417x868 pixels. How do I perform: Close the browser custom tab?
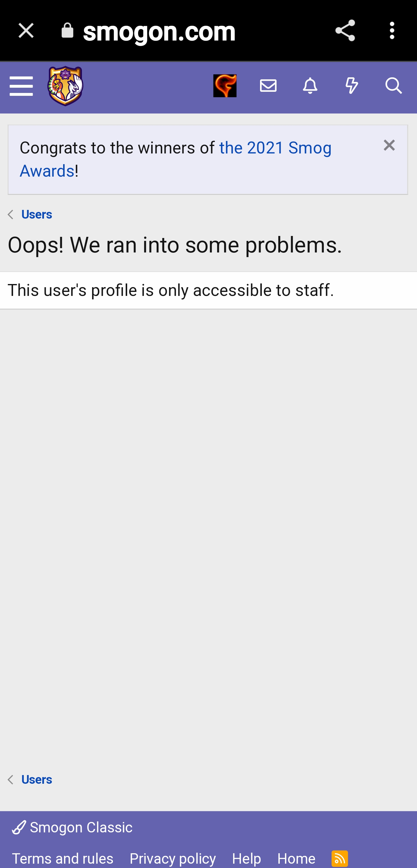pos(26,31)
